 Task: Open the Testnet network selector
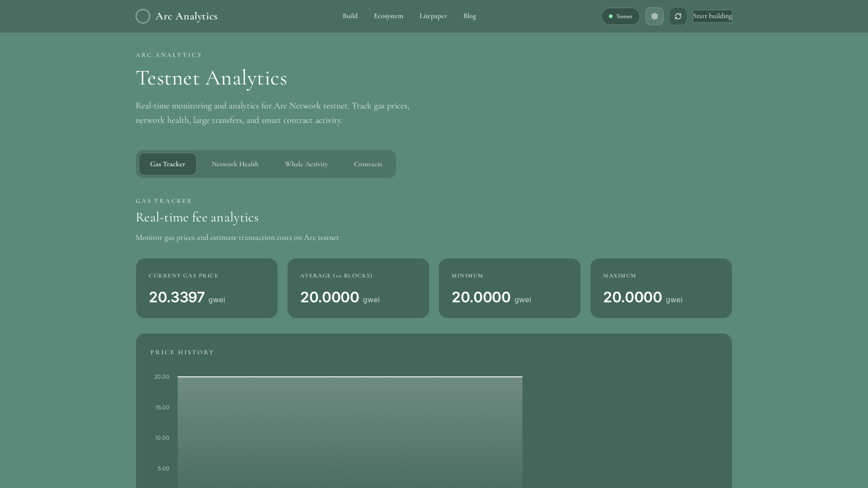[621, 16]
